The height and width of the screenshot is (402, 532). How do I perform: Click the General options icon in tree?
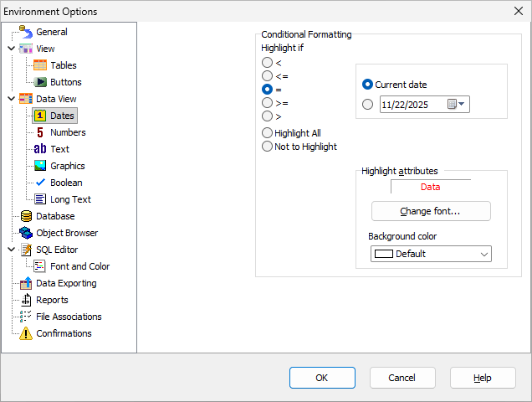coord(26,32)
